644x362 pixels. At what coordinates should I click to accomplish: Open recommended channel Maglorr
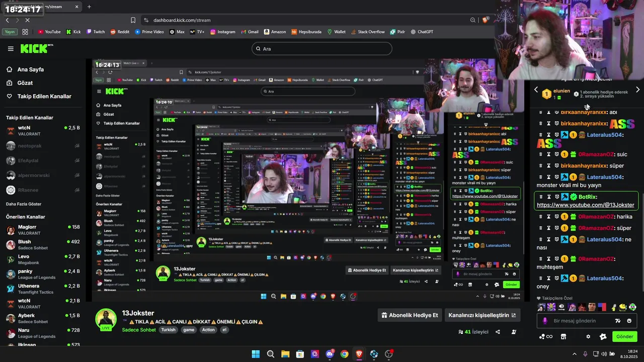pyautogui.click(x=43, y=230)
